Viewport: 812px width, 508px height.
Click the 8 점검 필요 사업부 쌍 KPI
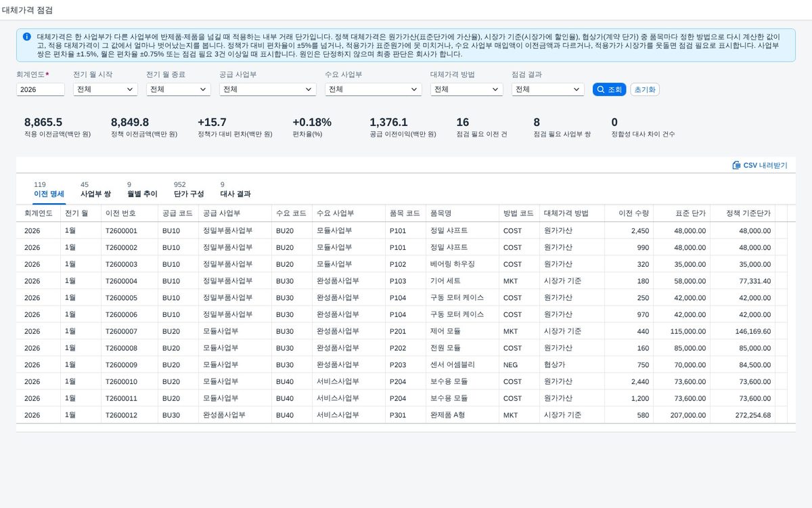pyautogui.click(x=562, y=127)
